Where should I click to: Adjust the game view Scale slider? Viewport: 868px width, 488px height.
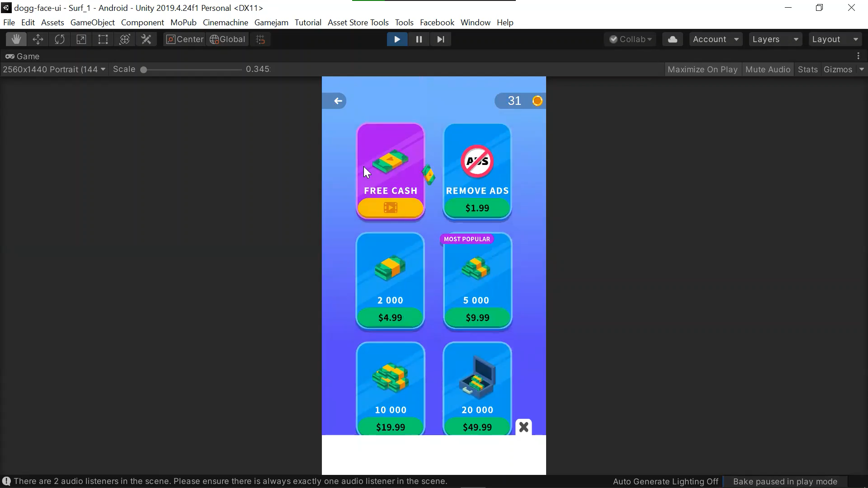coord(144,70)
